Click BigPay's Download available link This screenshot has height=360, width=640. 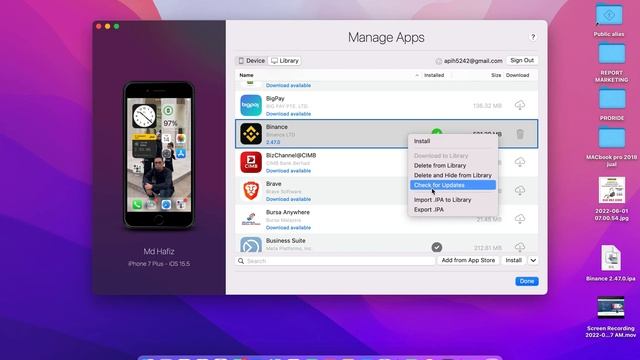288,114
